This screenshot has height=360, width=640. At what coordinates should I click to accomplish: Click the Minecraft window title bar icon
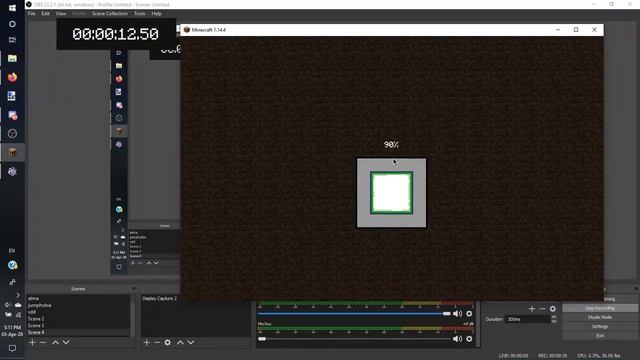(x=187, y=30)
